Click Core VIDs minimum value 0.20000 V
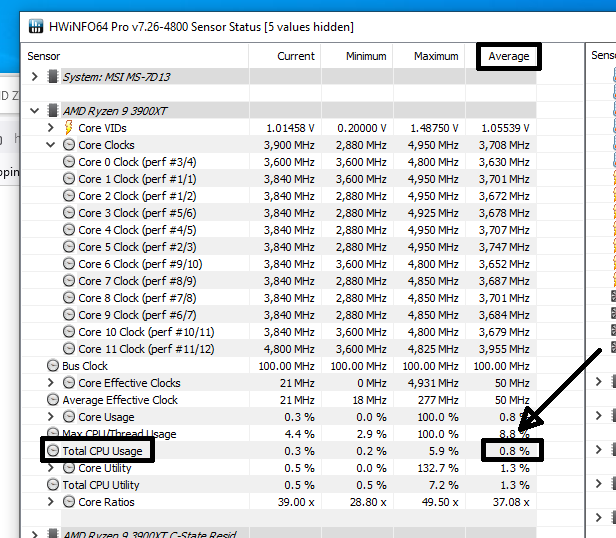Screen dimensions: 616x538 point(362,128)
